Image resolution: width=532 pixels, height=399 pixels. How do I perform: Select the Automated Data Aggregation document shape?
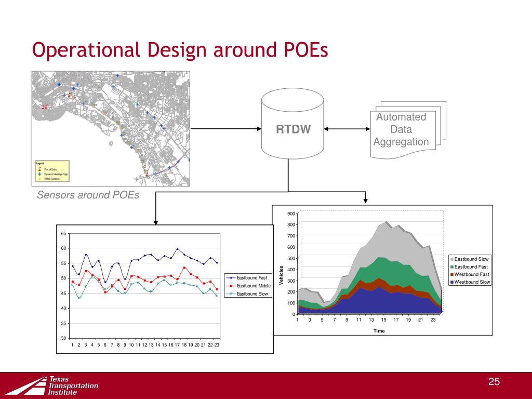(408, 129)
